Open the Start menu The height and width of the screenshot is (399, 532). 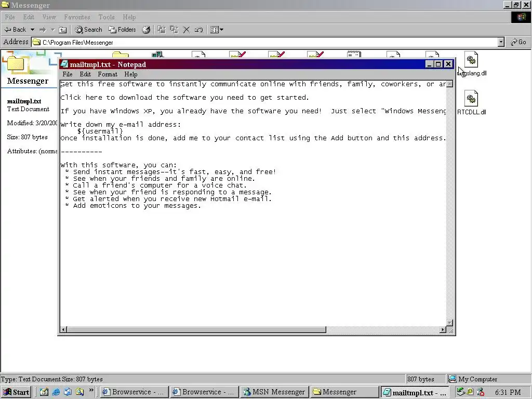click(x=16, y=392)
